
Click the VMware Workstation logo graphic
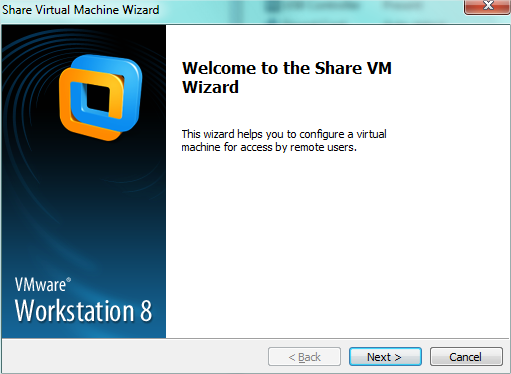tap(100, 97)
